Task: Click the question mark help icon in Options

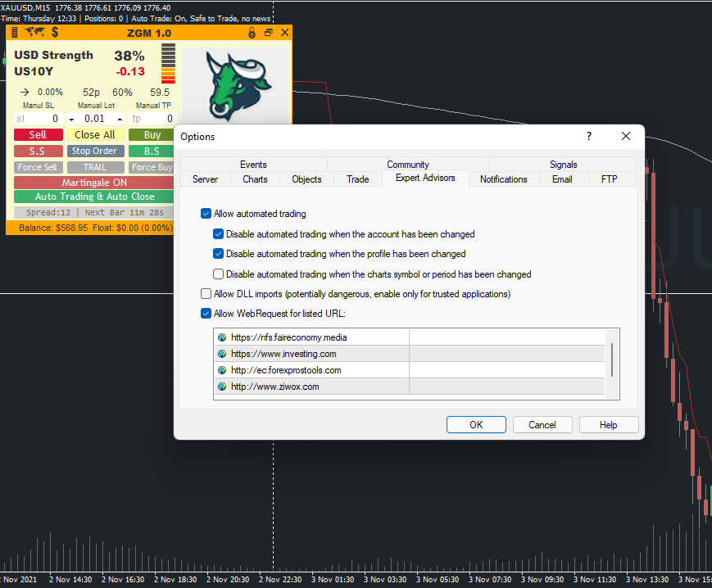Action: point(588,137)
